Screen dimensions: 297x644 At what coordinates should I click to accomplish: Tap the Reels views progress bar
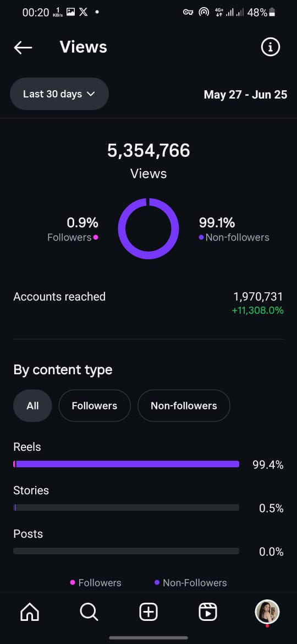click(x=127, y=464)
